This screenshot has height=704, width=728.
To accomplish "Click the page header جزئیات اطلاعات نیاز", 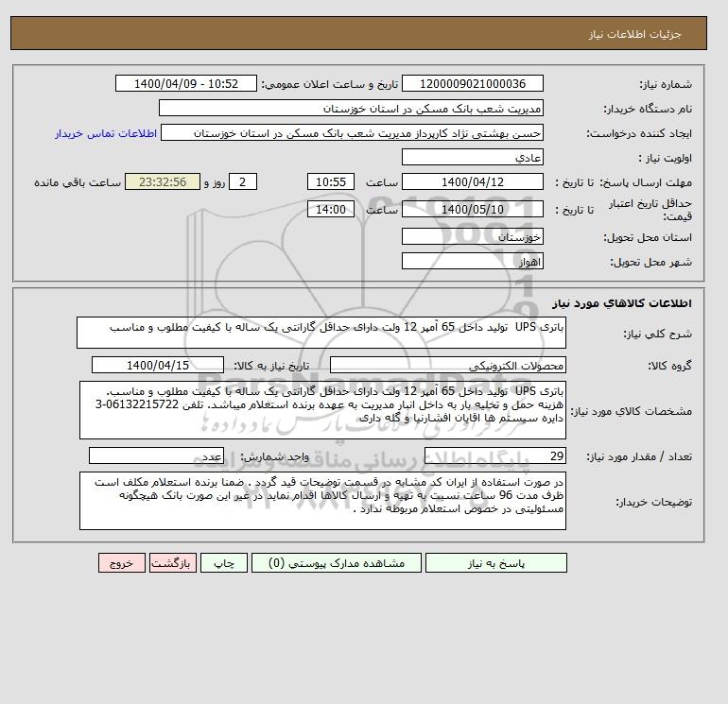I will pos(634,34).
